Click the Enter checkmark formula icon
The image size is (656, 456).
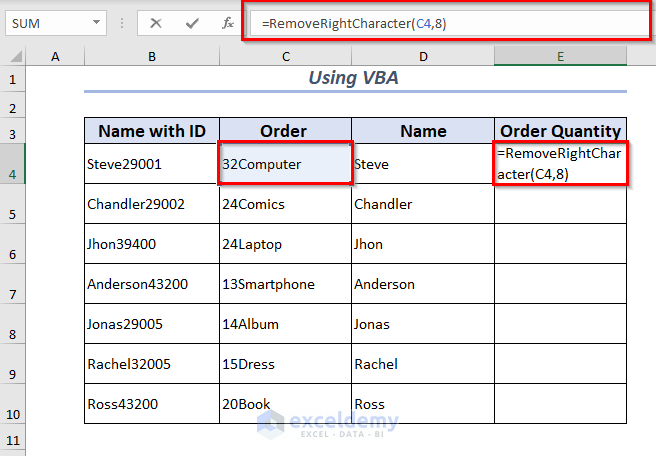(191, 23)
